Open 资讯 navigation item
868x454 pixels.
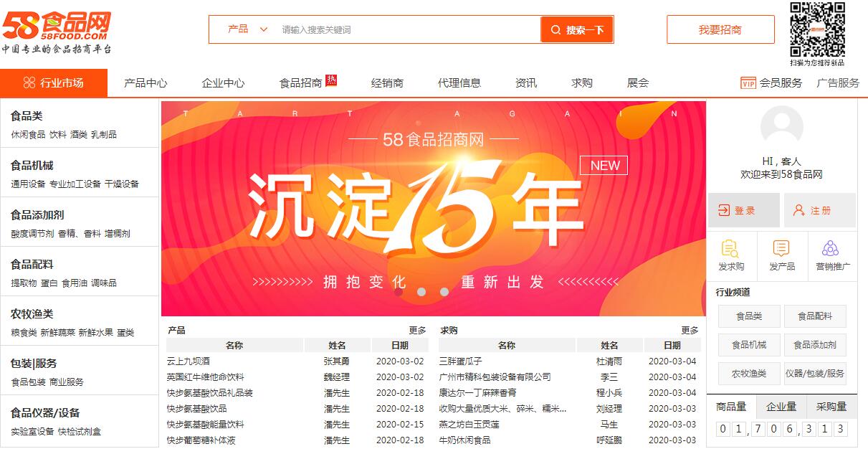coord(526,83)
